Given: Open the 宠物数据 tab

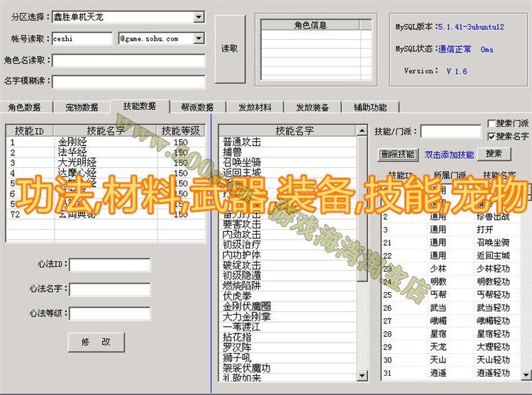Looking at the screenshot, I should tap(82, 108).
